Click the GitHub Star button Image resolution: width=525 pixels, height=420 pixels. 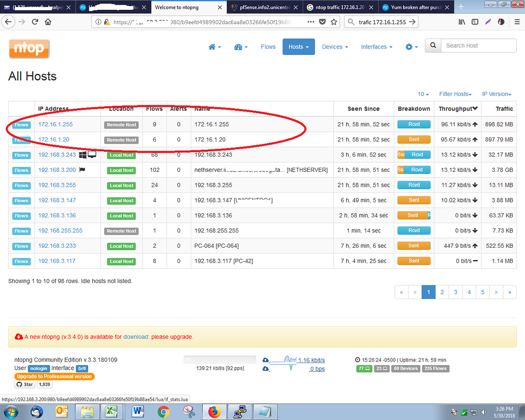24,385
